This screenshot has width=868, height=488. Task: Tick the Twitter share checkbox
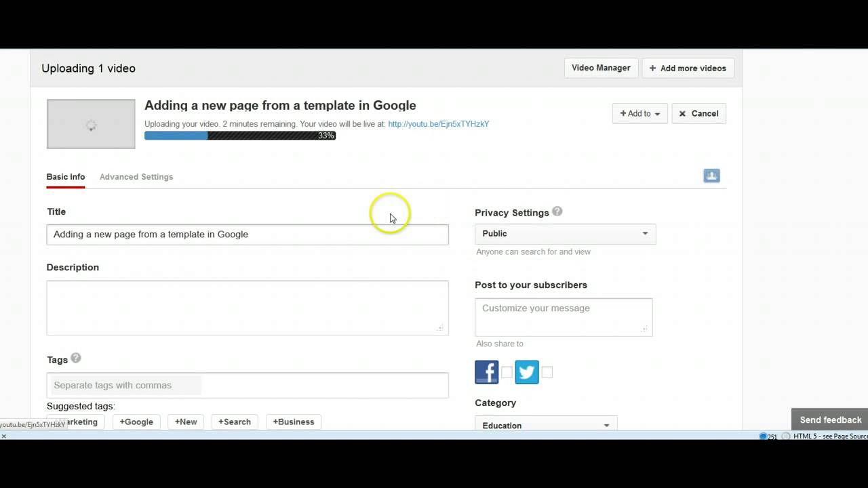(x=547, y=372)
